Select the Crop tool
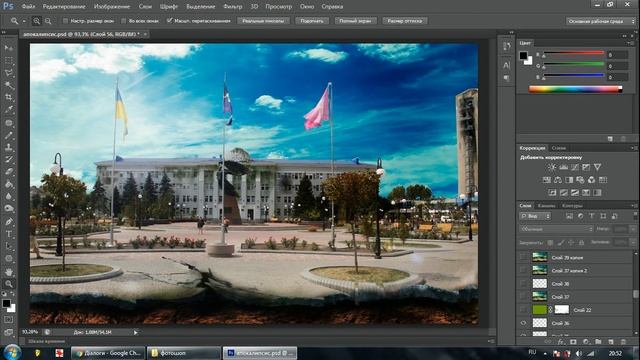Viewport: 640px width, 360px height. [9, 97]
